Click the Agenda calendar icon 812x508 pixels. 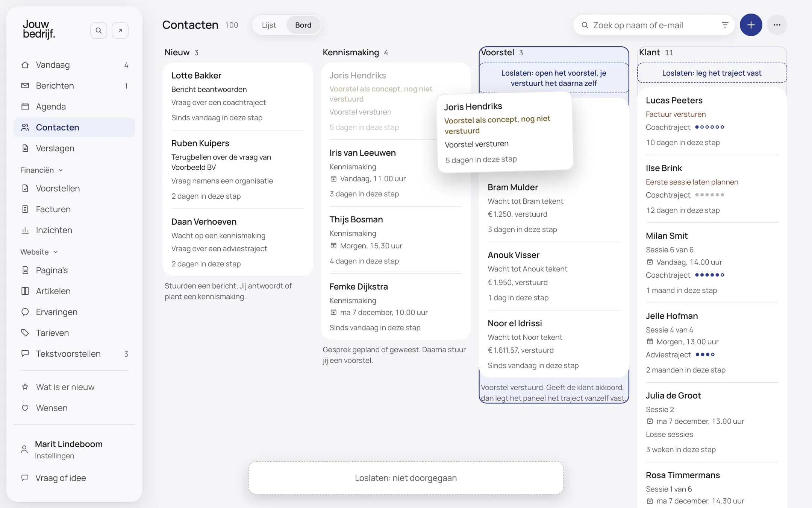coord(25,106)
